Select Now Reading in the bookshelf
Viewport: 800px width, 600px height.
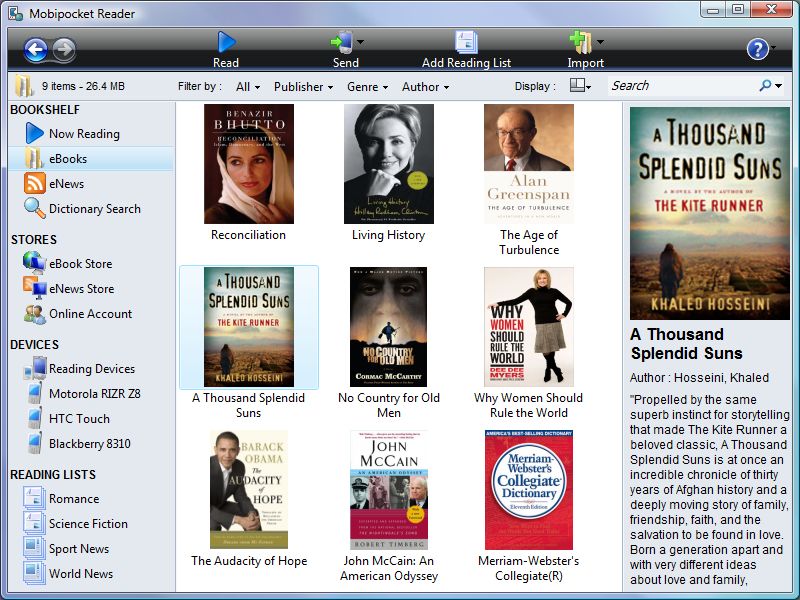click(x=84, y=134)
